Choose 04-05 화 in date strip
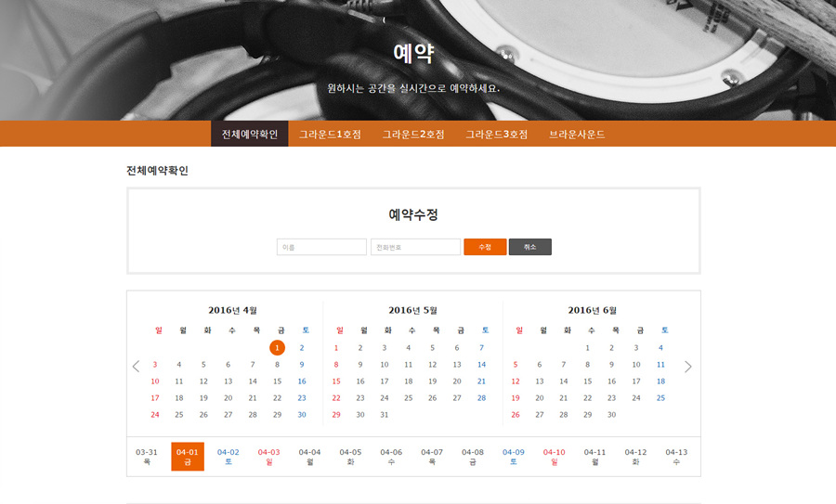The height and width of the screenshot is (504, 836). click(x=350, y=457)
